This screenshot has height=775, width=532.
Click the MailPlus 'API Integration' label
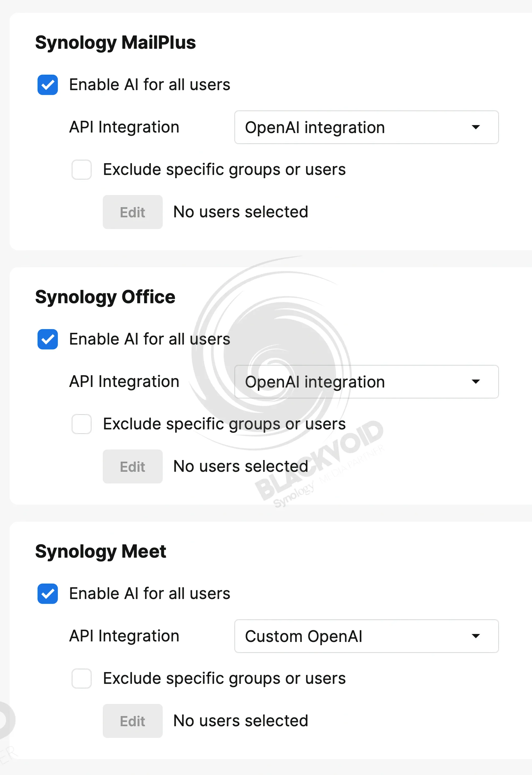tap(124, 127)
